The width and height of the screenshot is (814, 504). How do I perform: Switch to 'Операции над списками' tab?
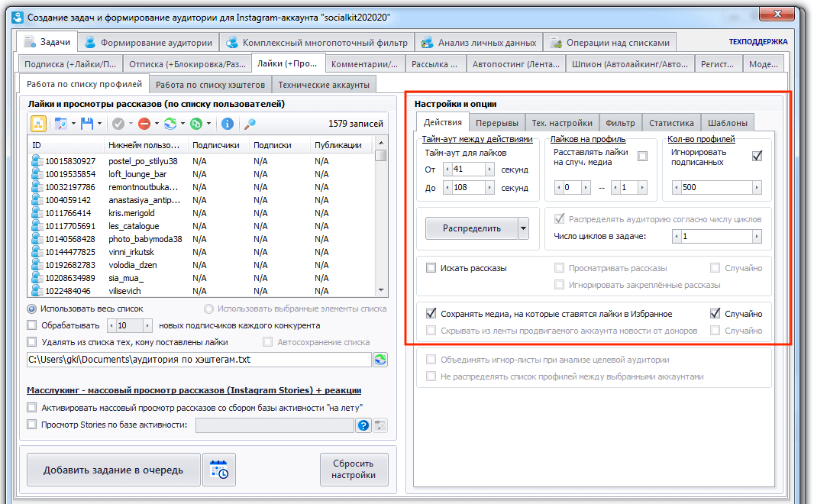[610, 43]
